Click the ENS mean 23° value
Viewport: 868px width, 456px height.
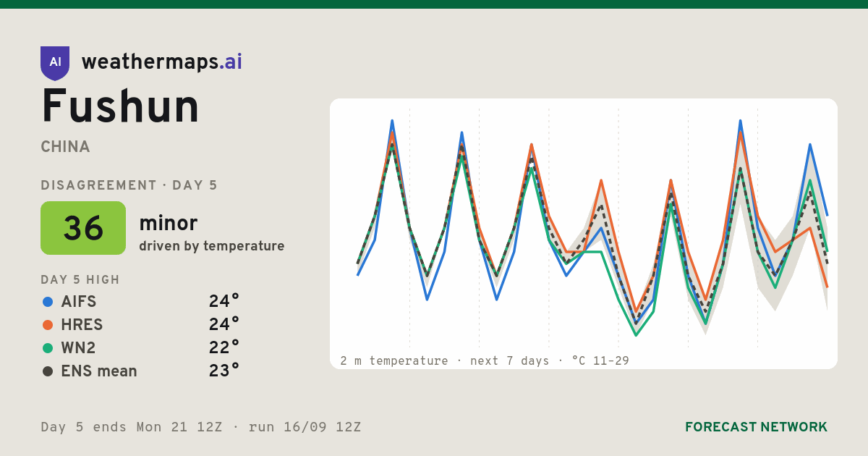(224, 371)
